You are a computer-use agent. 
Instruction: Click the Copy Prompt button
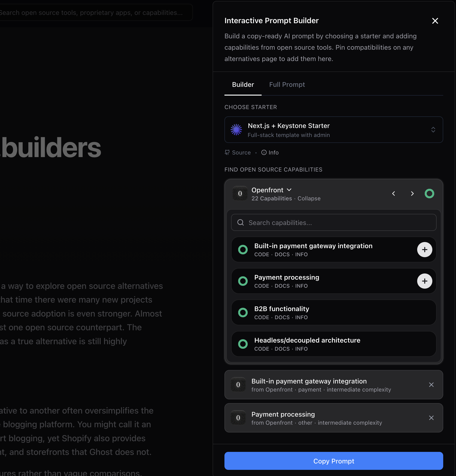pos(334,461)
